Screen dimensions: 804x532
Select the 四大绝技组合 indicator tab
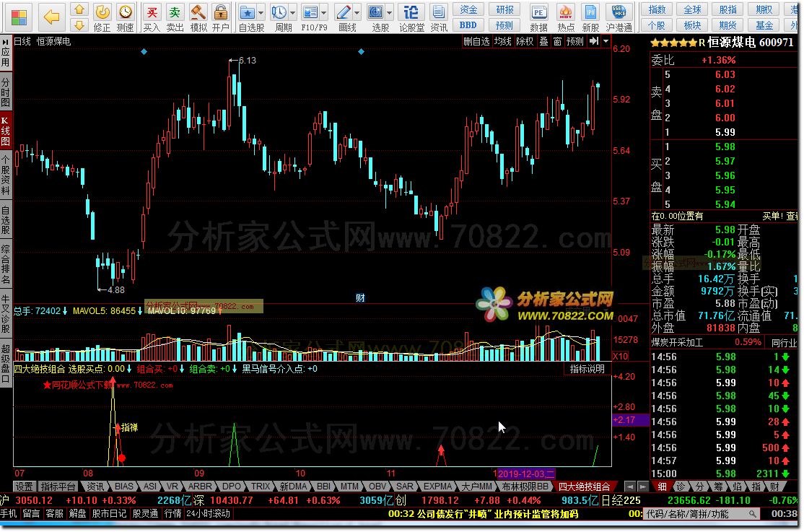584,487
